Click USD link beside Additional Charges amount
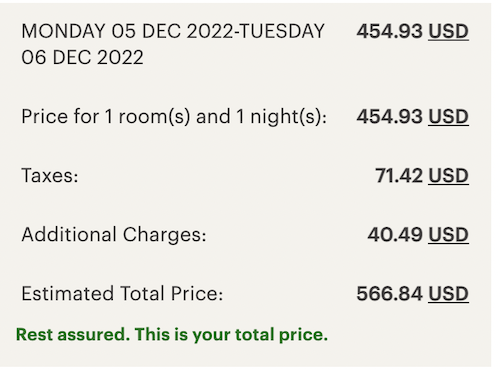Image resolution: width=500 pixels, height=369 pixels. click(448, 235)
